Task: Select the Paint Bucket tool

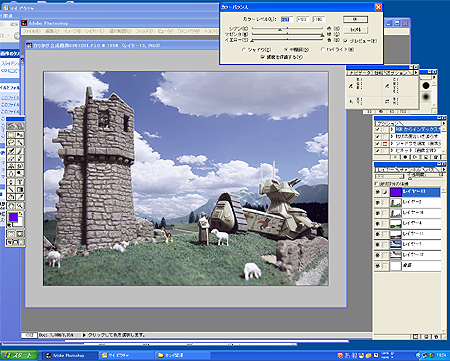Action: coord(11,197)
